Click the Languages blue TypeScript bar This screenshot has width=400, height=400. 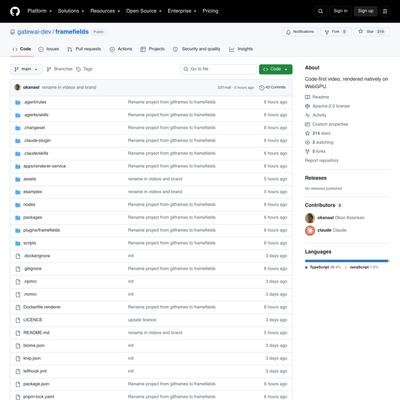click(346, 261)
